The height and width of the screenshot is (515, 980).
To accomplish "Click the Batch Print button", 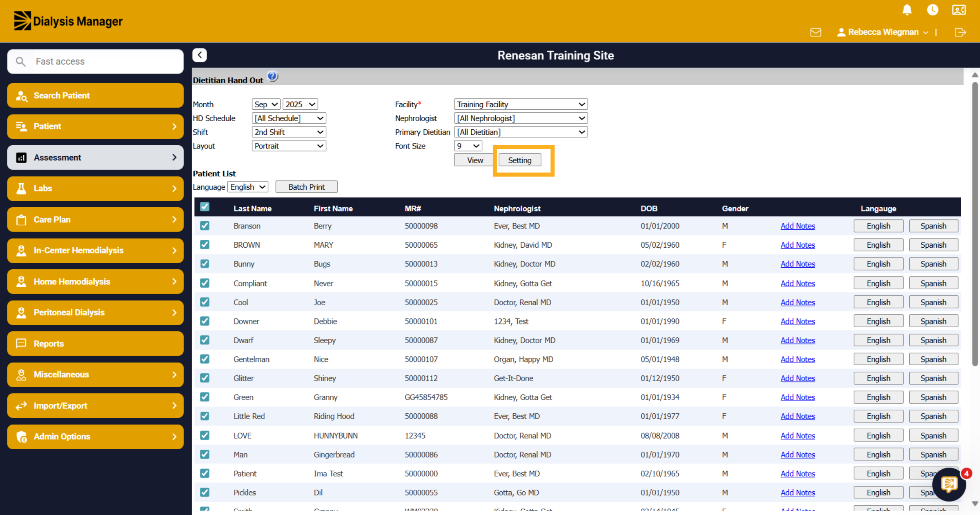I will 306,187.
